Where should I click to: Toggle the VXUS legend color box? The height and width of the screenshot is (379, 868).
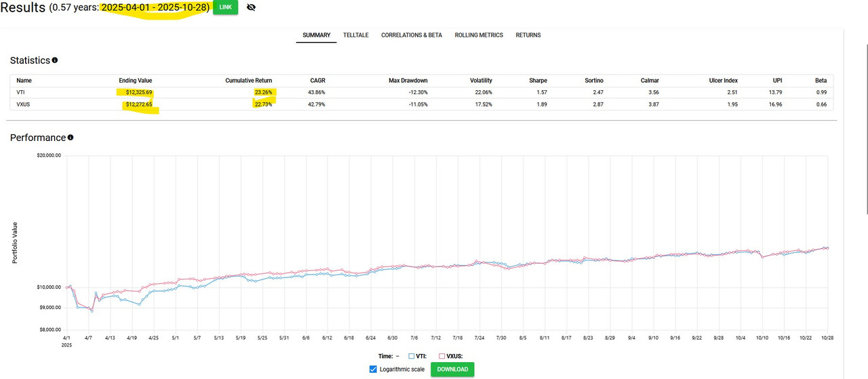coord(442,356)
